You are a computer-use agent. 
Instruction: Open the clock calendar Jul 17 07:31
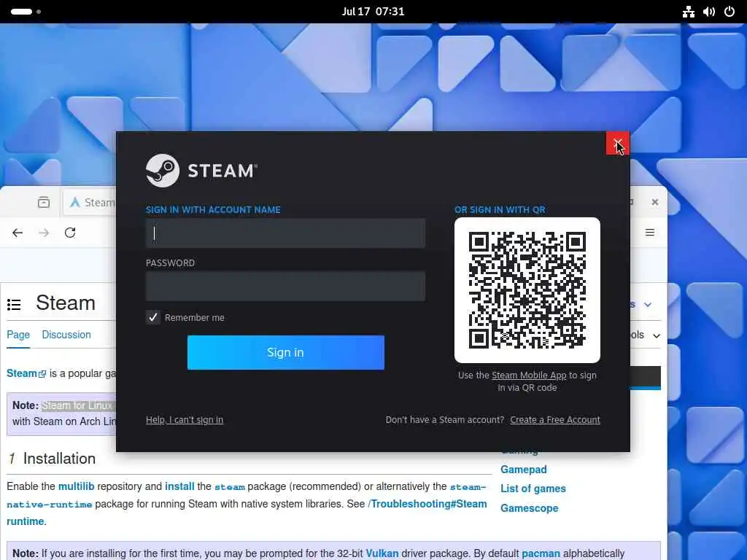coord(373,12)
